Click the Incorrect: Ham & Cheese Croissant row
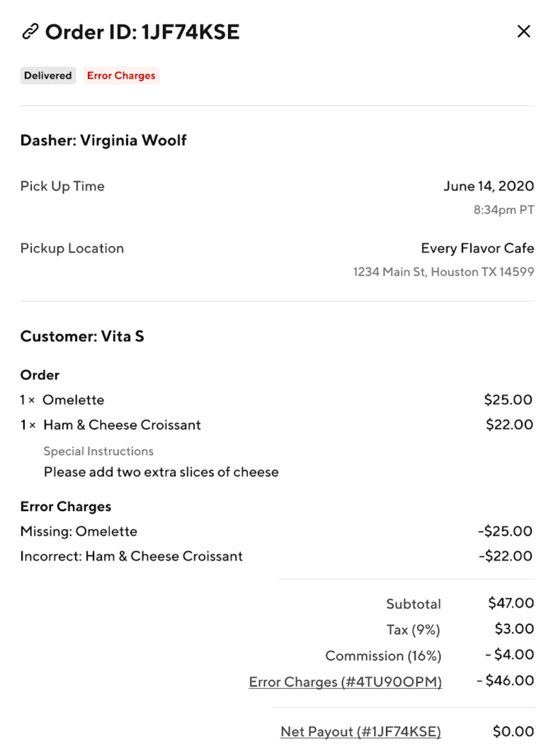This screenshot has width=556, height=756. coord(131,556)
